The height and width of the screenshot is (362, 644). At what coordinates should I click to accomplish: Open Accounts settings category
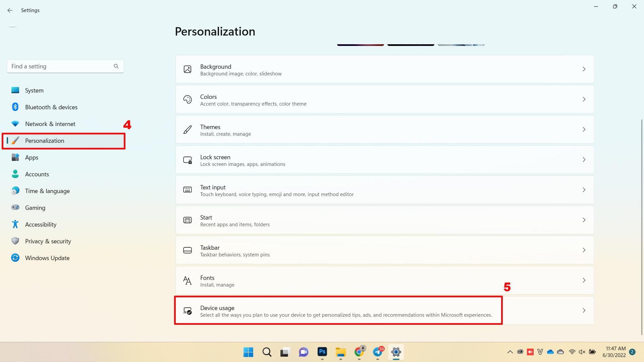65,174
